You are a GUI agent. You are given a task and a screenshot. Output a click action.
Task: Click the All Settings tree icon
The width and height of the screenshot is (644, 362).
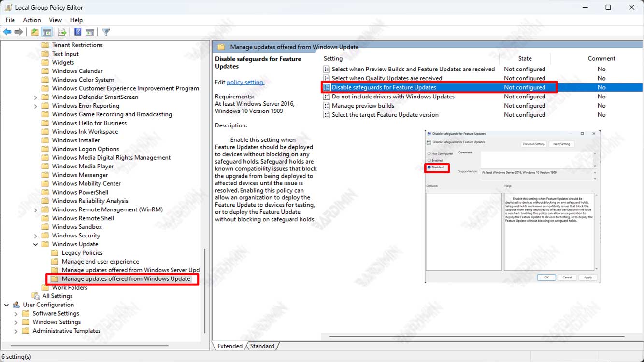36,296
